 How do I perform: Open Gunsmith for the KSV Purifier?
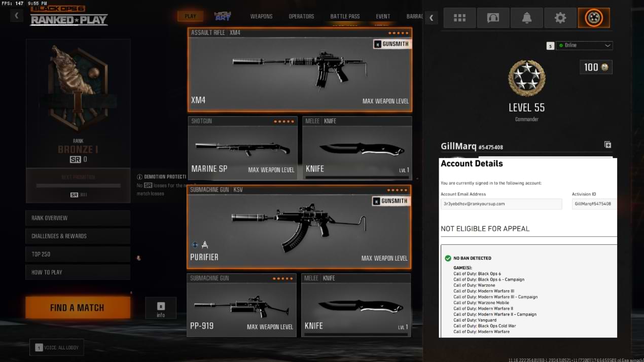click(x=391, y=201)
